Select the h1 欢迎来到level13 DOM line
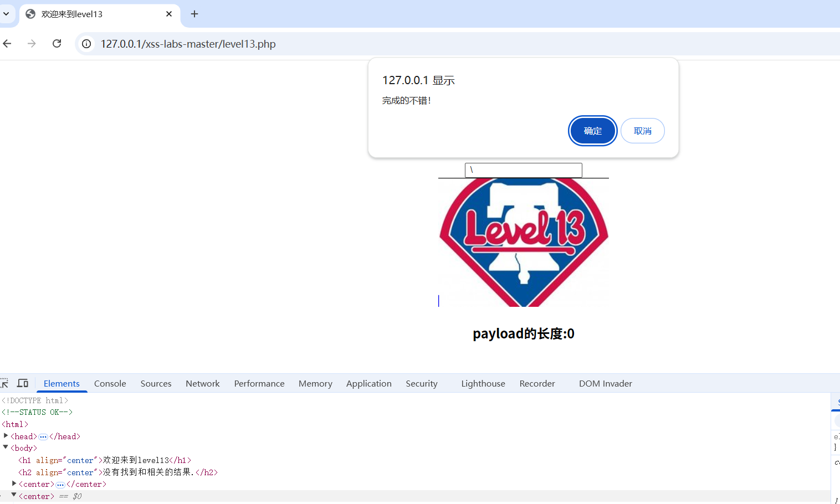 point(105,460)
